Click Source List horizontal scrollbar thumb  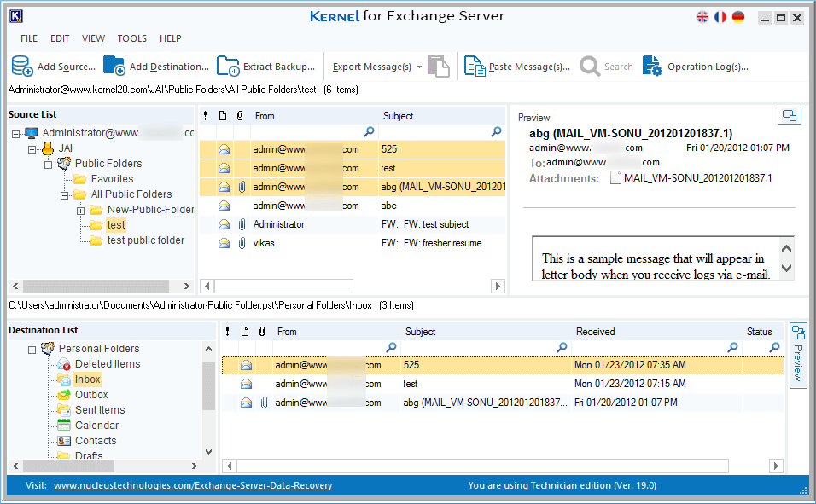click(96, 286)
